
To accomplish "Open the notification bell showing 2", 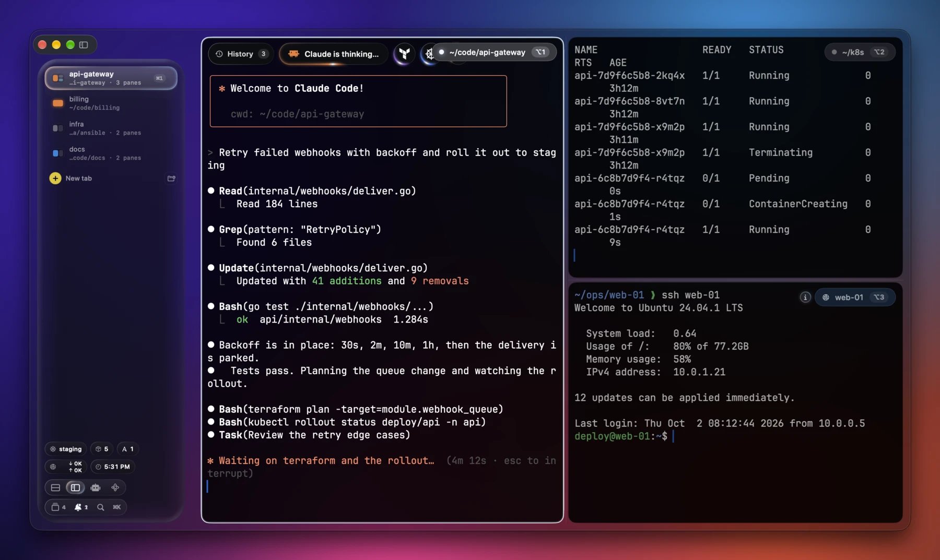I will pos(81,507).
